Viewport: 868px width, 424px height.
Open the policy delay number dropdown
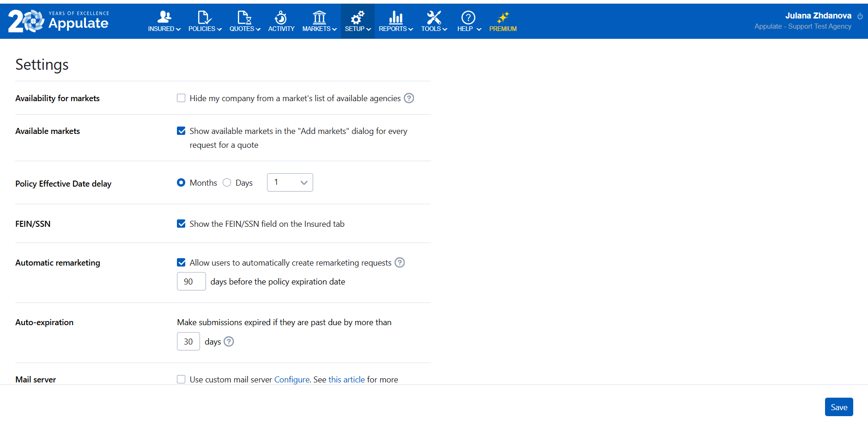pos(290,182)
